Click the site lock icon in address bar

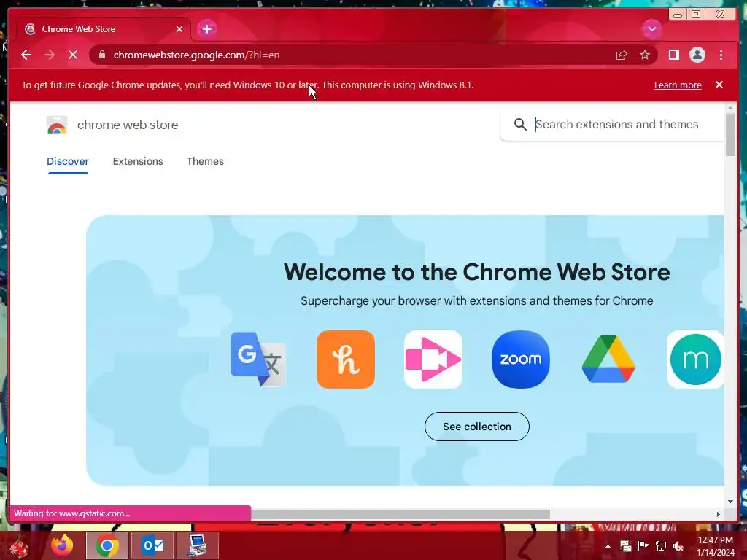click(x=101, y=55)
